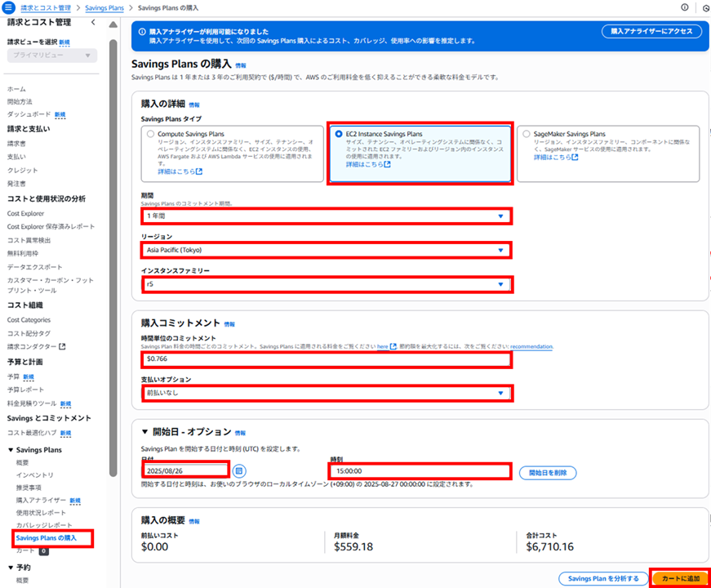Click the カートに追加 button
Viewport: 711px width, 588px height.
click(680, 578)
